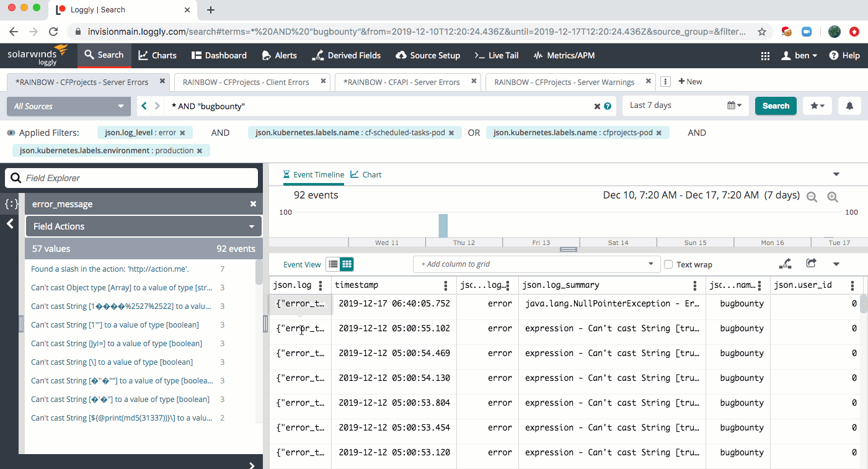868x469 pixels.
Task: Click the Thu 12 histogram bar
Action: tap(443, 226)
